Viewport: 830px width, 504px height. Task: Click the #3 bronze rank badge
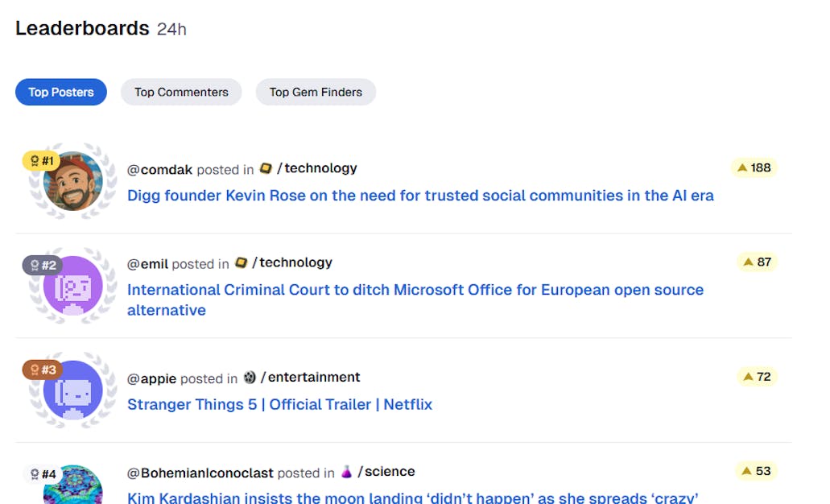click(42, 370)
